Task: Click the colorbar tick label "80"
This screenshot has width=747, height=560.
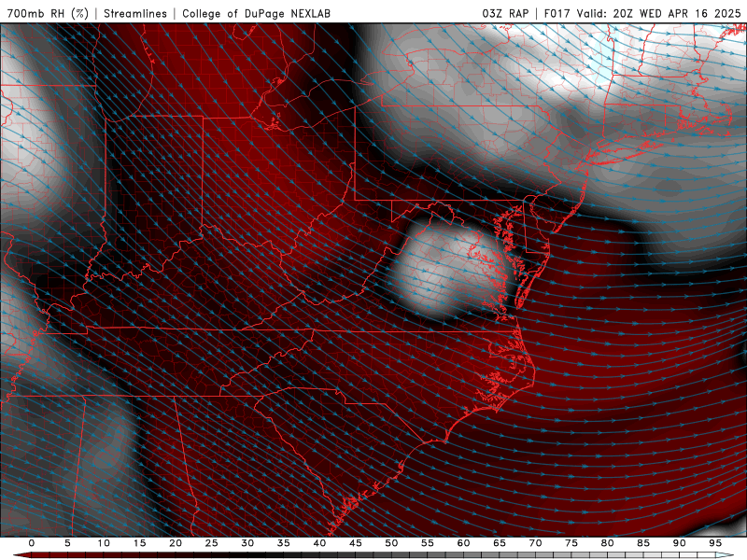Action: pos(607,543)
